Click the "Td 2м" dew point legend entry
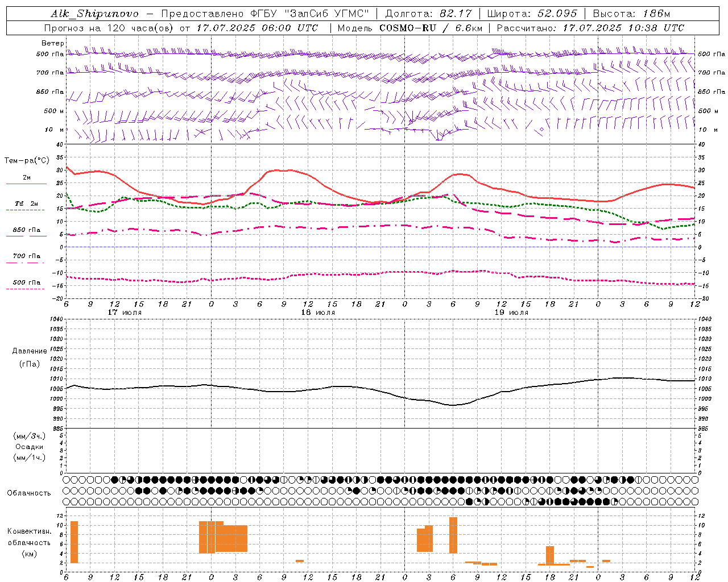 pos(27,203)
